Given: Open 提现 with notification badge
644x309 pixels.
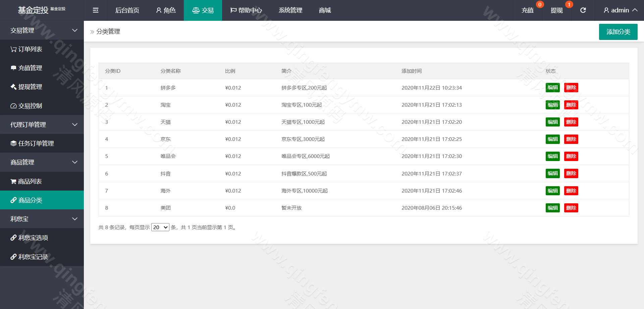Looking at the screenshot, I should (556, 10).
